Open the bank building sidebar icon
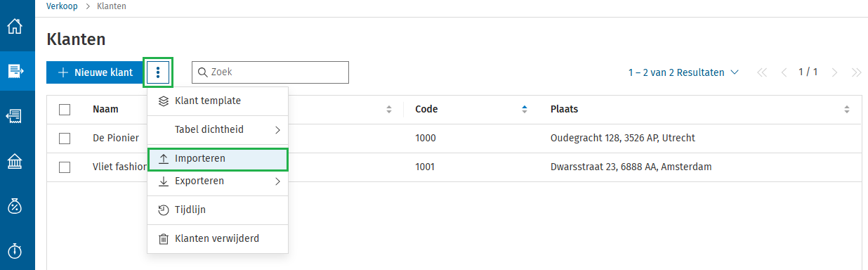The image size is (868, 270). [x=15, y=162]
